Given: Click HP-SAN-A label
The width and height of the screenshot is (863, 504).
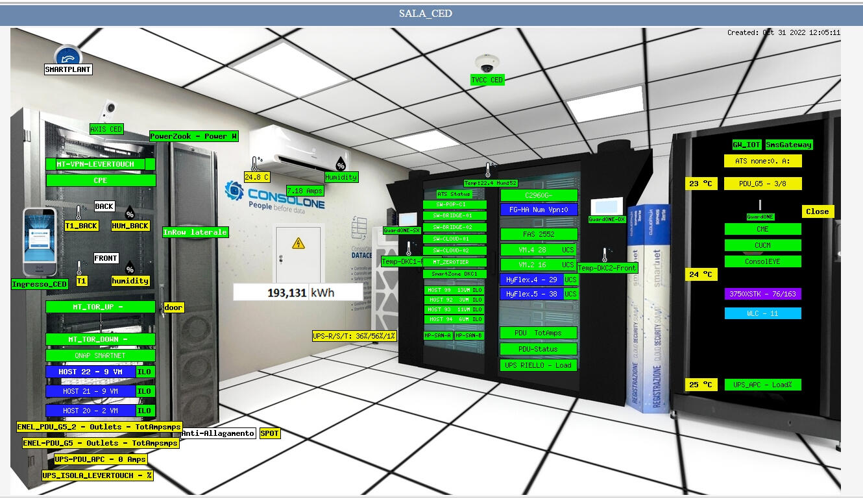Looking at the screenshot, I should [x=438, y=335].
